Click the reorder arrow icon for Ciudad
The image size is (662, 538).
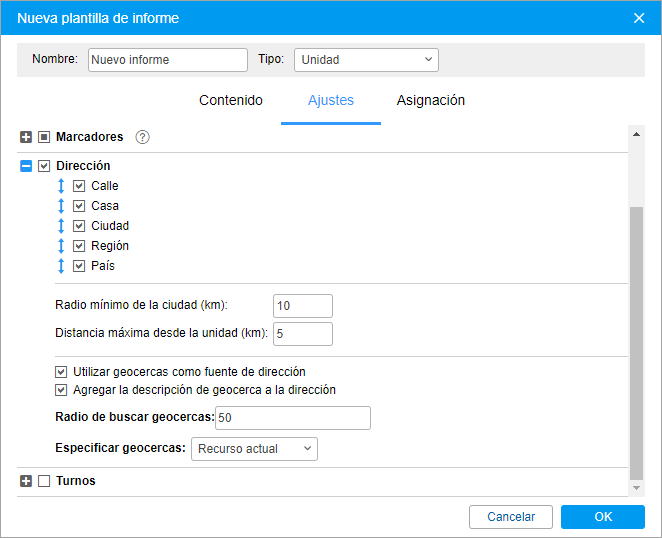tap(61, 226)
